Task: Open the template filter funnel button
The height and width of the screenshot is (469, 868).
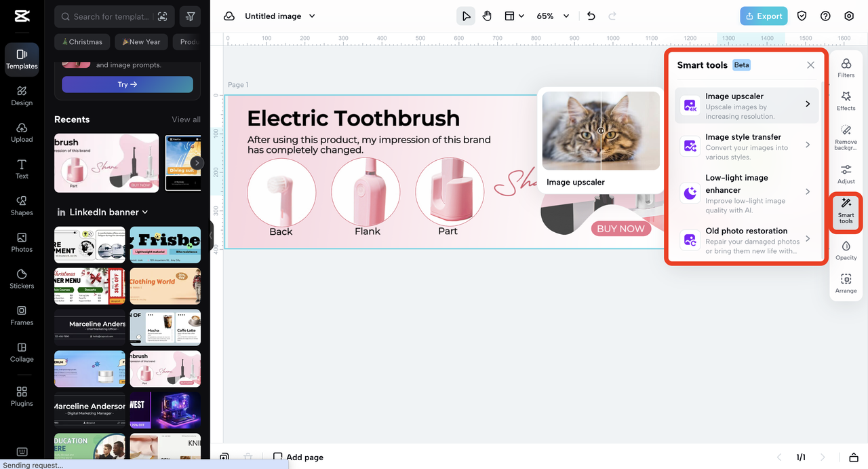Action: 191,16
